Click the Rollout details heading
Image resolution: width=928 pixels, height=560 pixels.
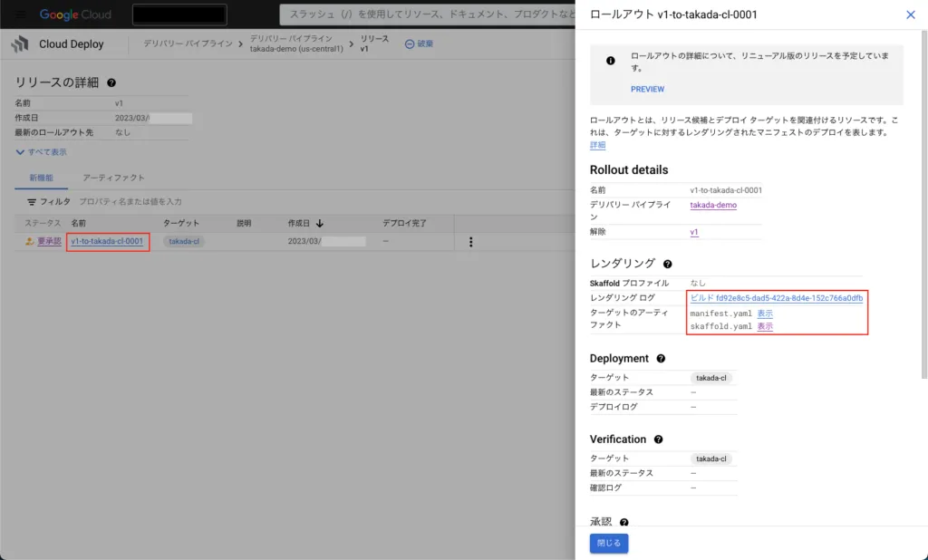pos(629,170)
